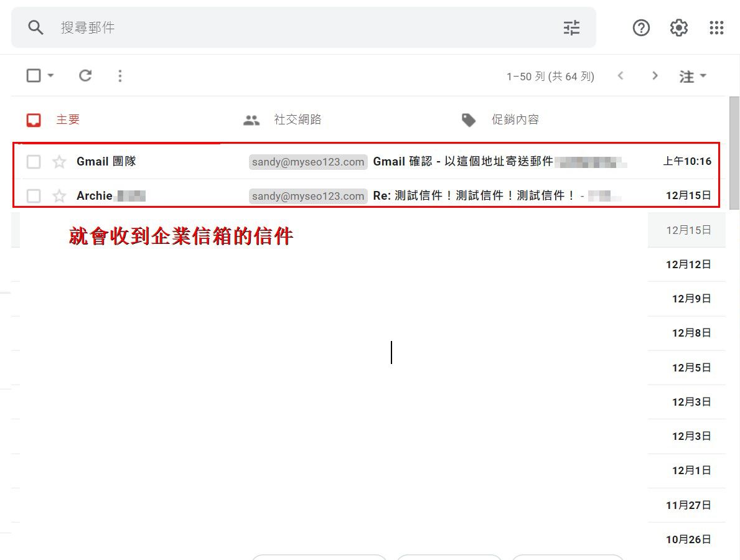The image size is (740, 560).
Task: Switch to the 促銷內容 tab
Action: (515, 119)
